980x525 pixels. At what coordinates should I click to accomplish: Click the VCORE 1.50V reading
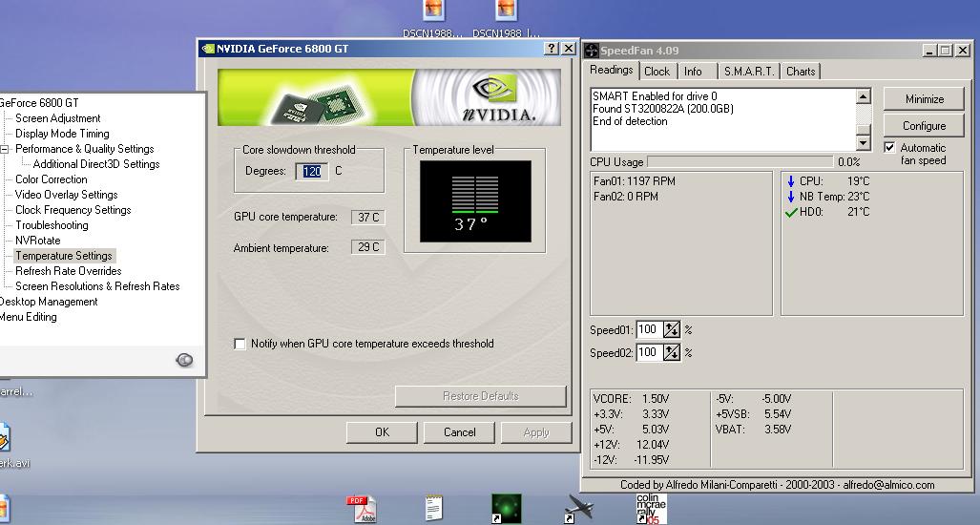tap(632, 399)
